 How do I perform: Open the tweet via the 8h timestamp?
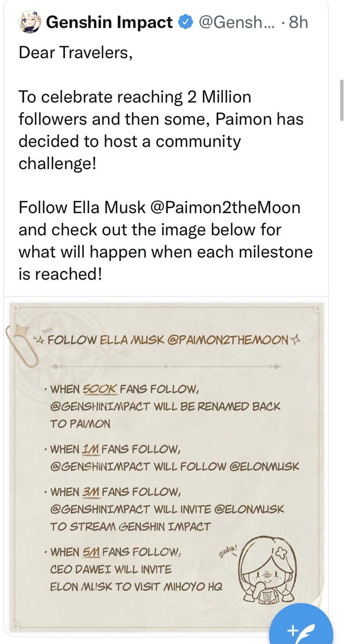[299, 22]
